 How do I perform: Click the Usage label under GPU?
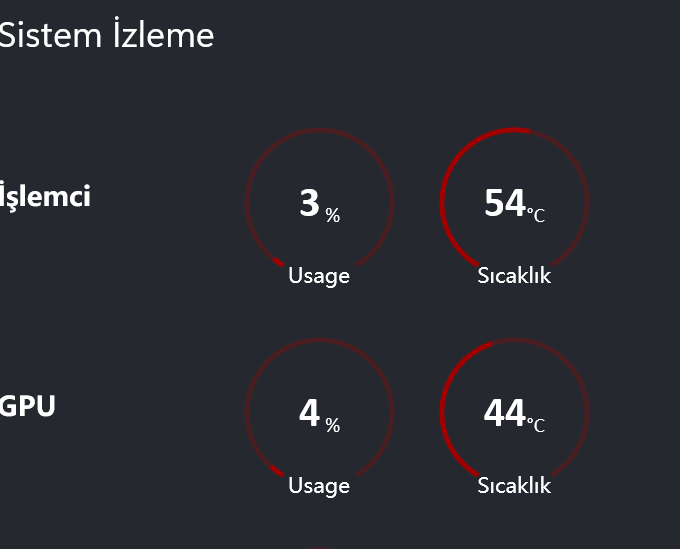click(319, 485)
